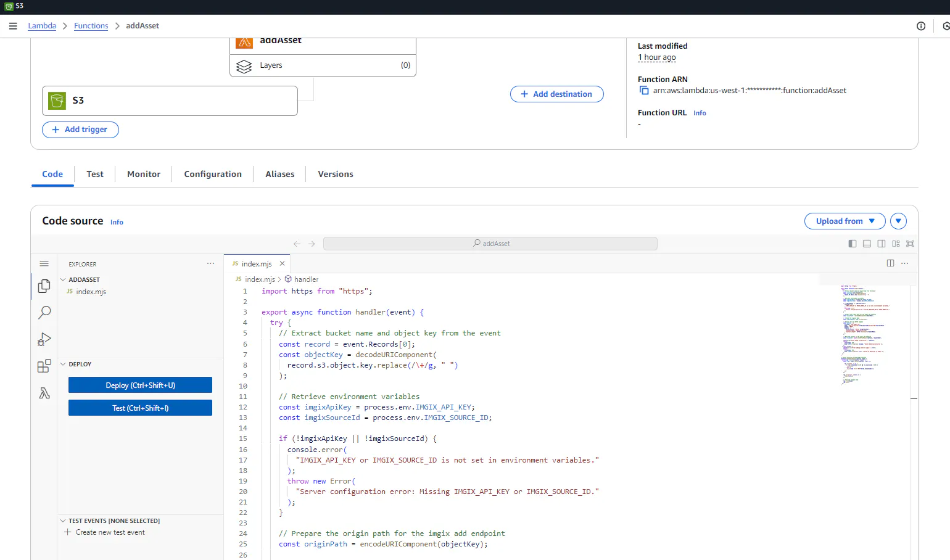Toggle the secondary sidebar layout icon
The height and width of the screenshot is (560, 950).
point(882,244)
